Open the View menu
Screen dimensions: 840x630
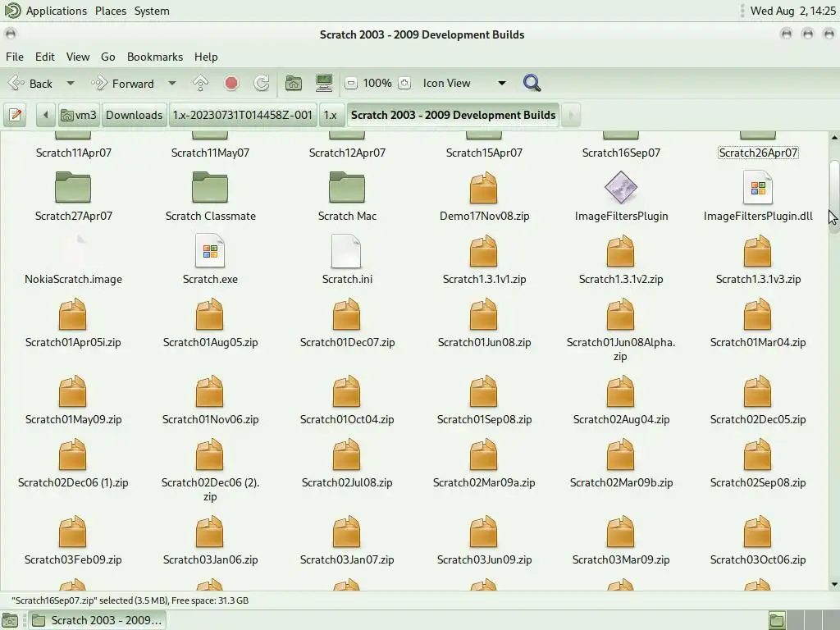(78, 57)
